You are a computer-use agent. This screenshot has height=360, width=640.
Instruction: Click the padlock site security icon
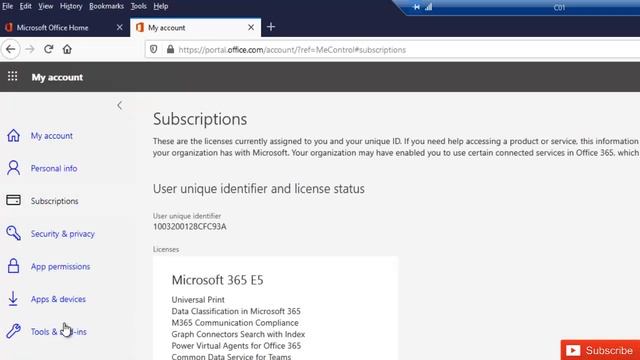[x=170, y=49]
